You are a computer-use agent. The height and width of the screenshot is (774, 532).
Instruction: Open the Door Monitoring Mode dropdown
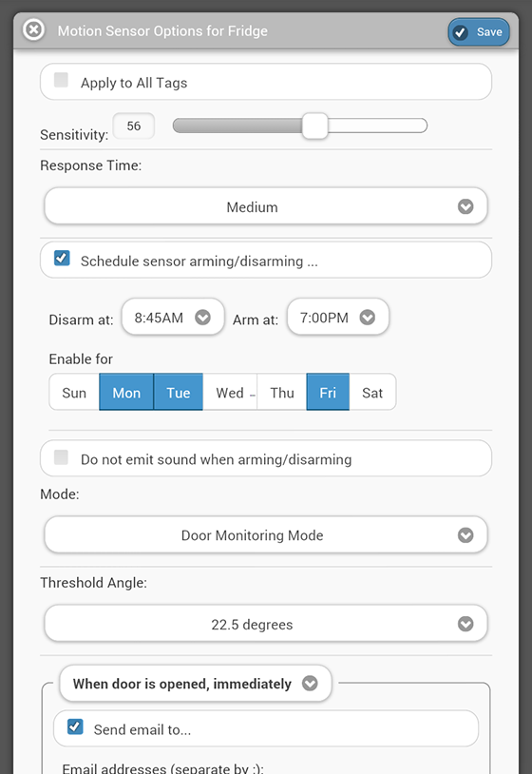coord(266,535)
